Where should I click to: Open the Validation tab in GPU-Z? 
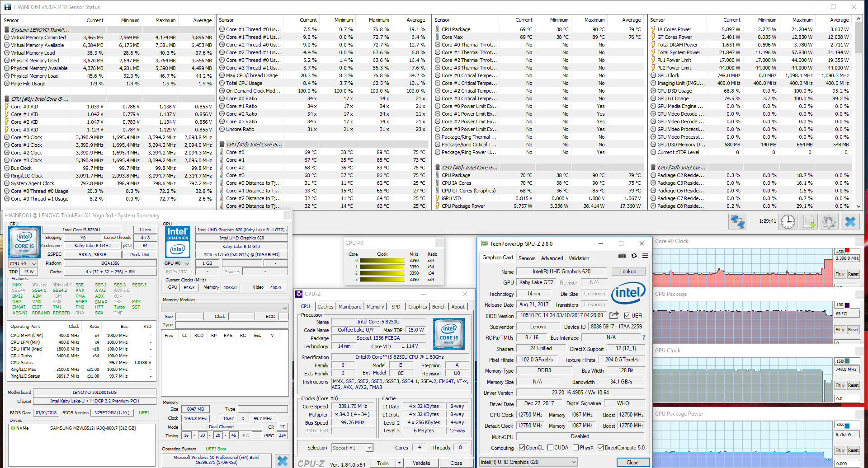tap(579, 258)
